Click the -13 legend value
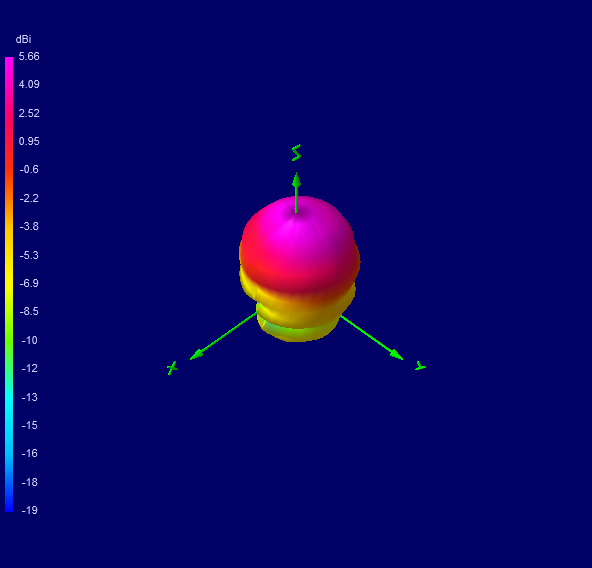 point(29,397)
